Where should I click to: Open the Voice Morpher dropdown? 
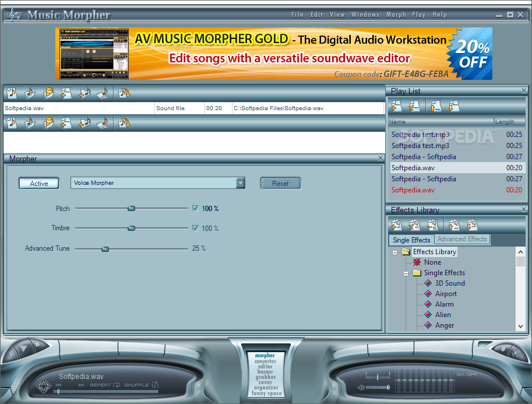pyautogui.click(x=241, y=182)
